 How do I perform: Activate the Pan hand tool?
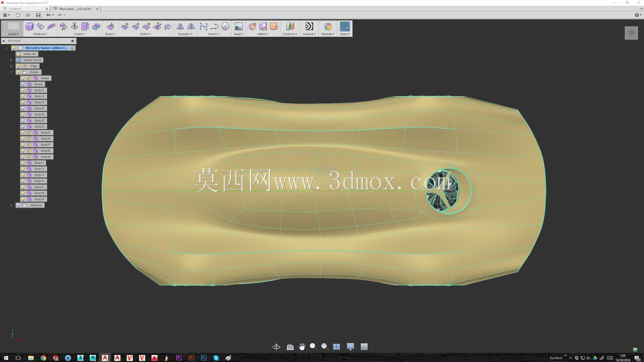pyautogui.click(x=302, y=347)
